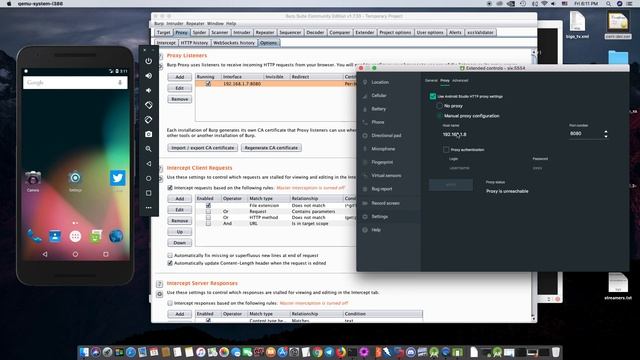Select Virtual sensors in Extended controls sidebar

(386, 176)
